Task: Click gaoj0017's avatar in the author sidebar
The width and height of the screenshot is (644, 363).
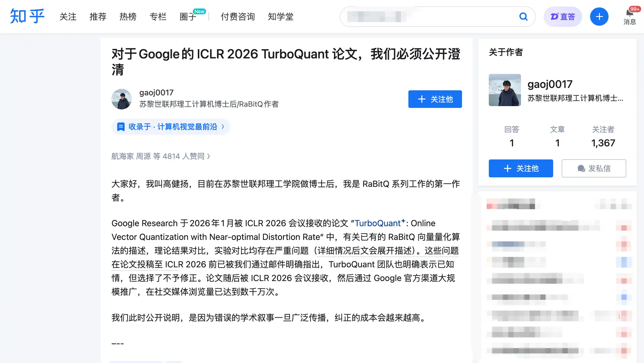Action: (505, 90)
